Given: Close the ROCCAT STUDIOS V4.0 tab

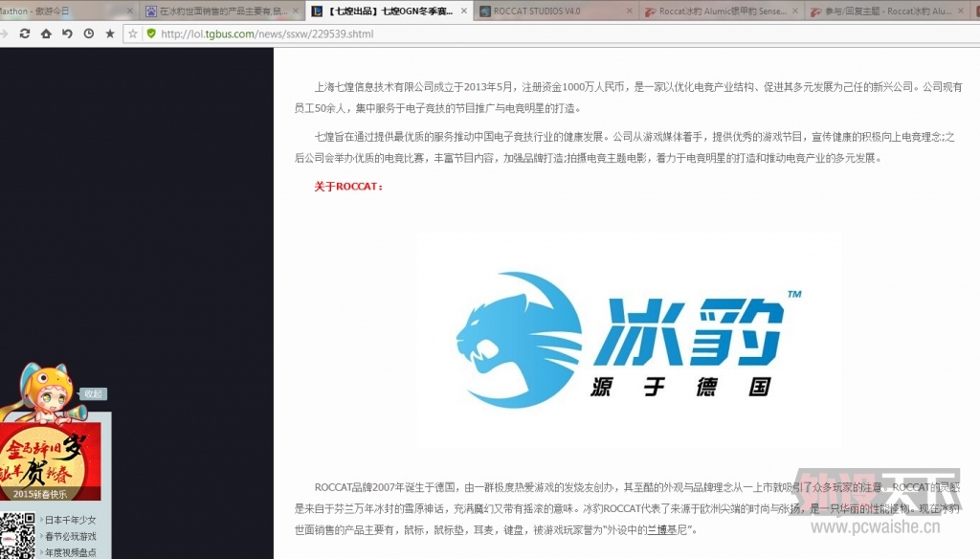Looking at the screenshot, I should pyautogui.click(x=630, y=11).
